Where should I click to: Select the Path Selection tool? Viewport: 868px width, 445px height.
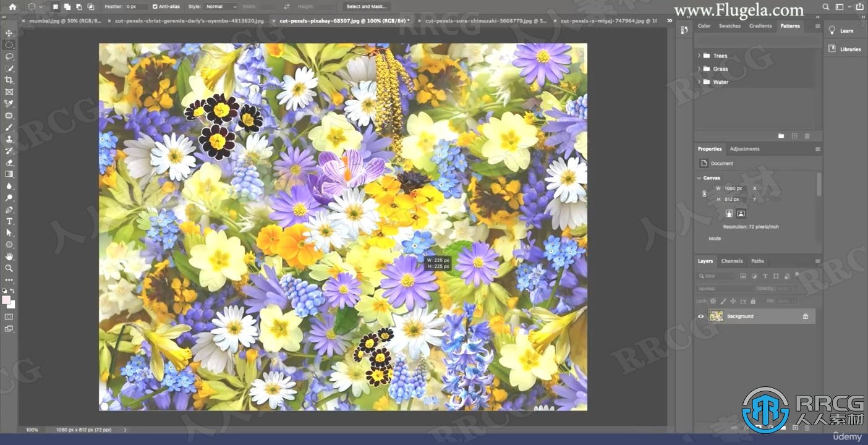9,233
